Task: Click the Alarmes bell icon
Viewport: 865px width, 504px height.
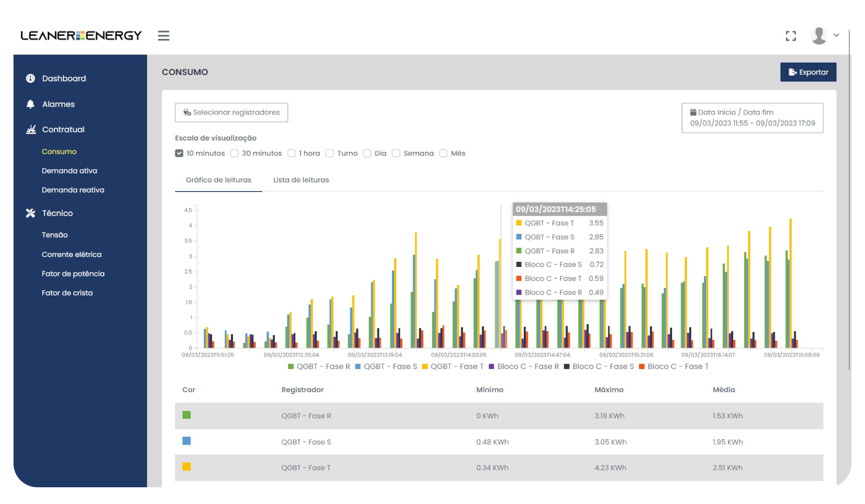Action: (30, 104)
